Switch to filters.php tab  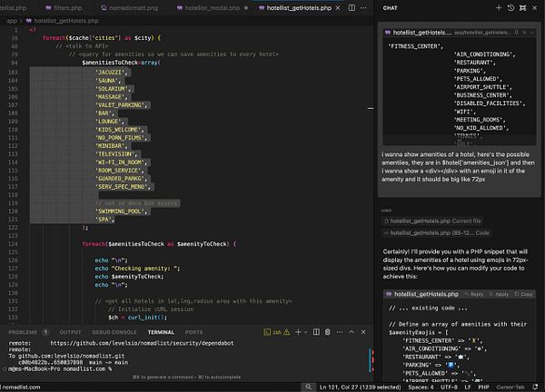(x=64, y=7)
